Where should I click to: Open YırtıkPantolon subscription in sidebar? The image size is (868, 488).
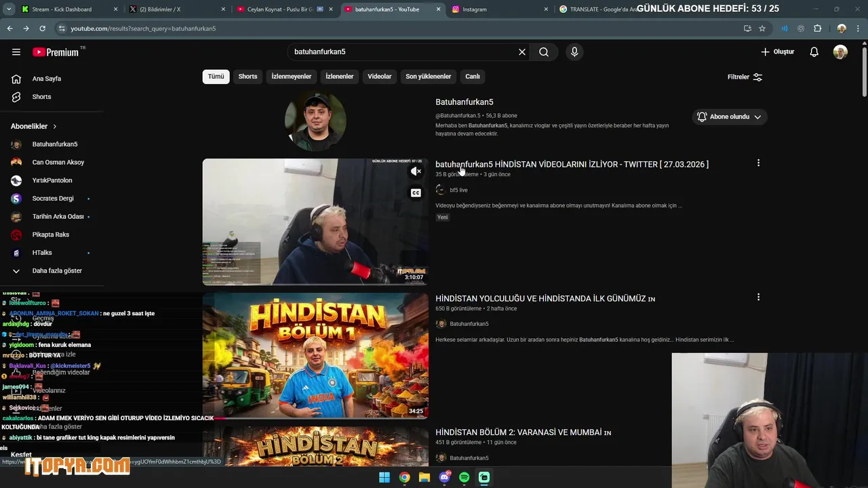click(x=52, y=180)
